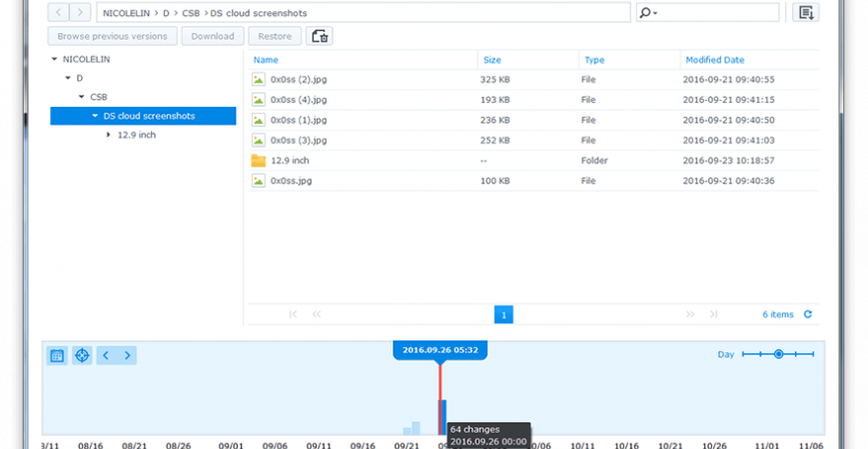Image resolution: width=868 pixels, height=449 pixels.
Task: Click CSB in the path breadcrumb
Action: click(x=191, y=13)
